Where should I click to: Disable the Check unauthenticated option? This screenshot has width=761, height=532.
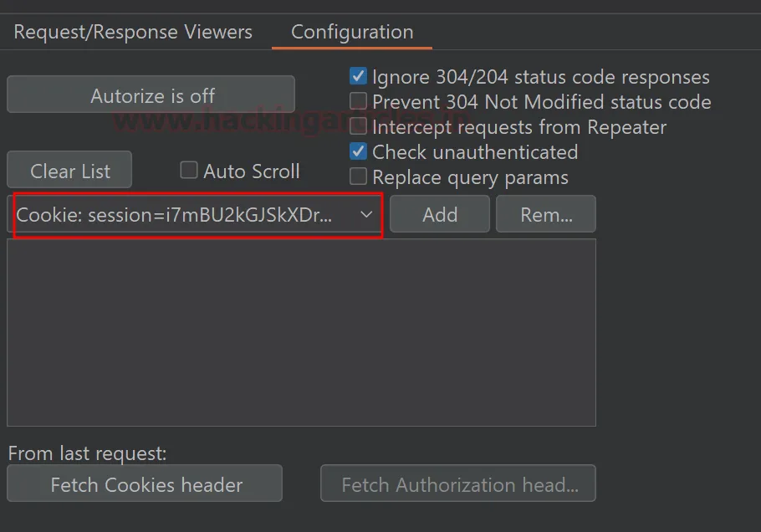coord(359,152)
